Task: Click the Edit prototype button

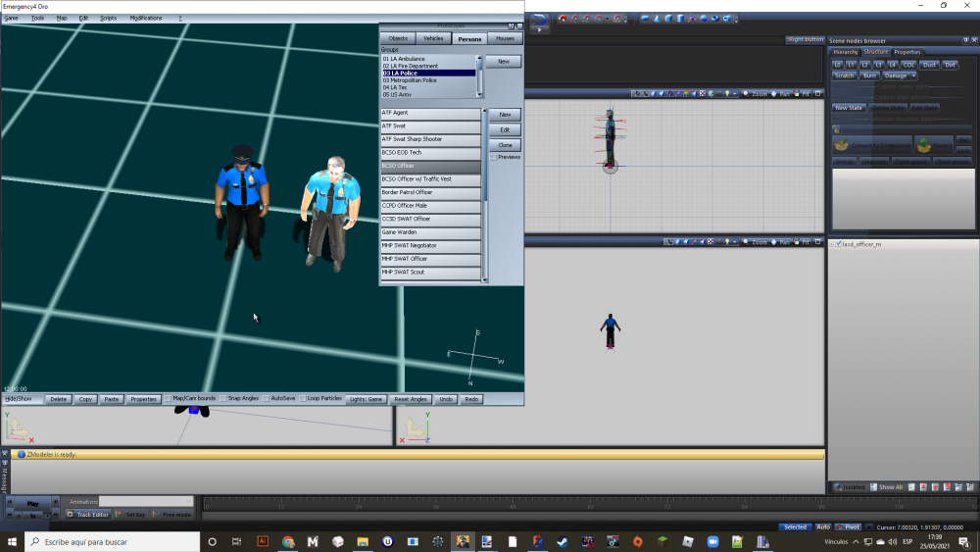Action: [x=505, y=130]
